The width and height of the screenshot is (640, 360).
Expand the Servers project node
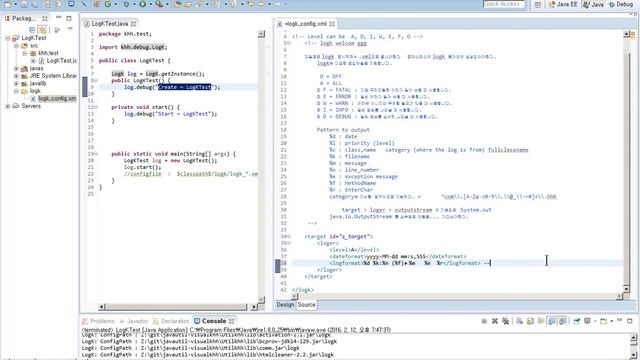8,106
